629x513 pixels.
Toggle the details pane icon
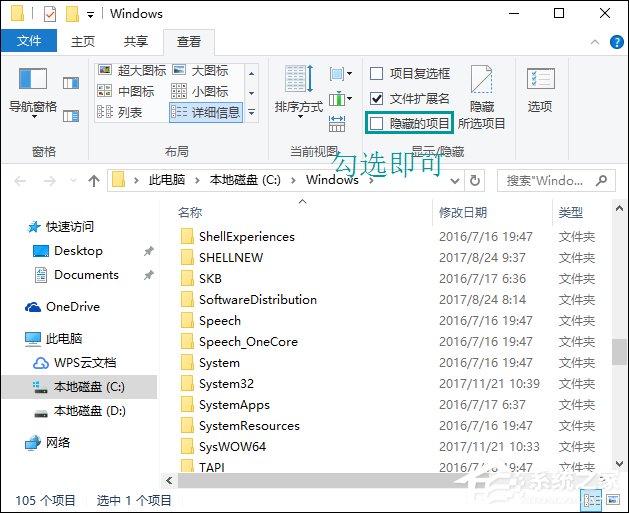[x=71, y=116]
